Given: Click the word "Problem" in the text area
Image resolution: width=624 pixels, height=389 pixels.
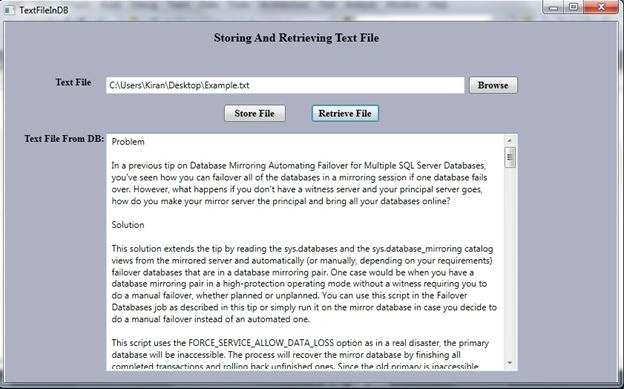Looking at the screenshot, I should click(x=128, y=142).
